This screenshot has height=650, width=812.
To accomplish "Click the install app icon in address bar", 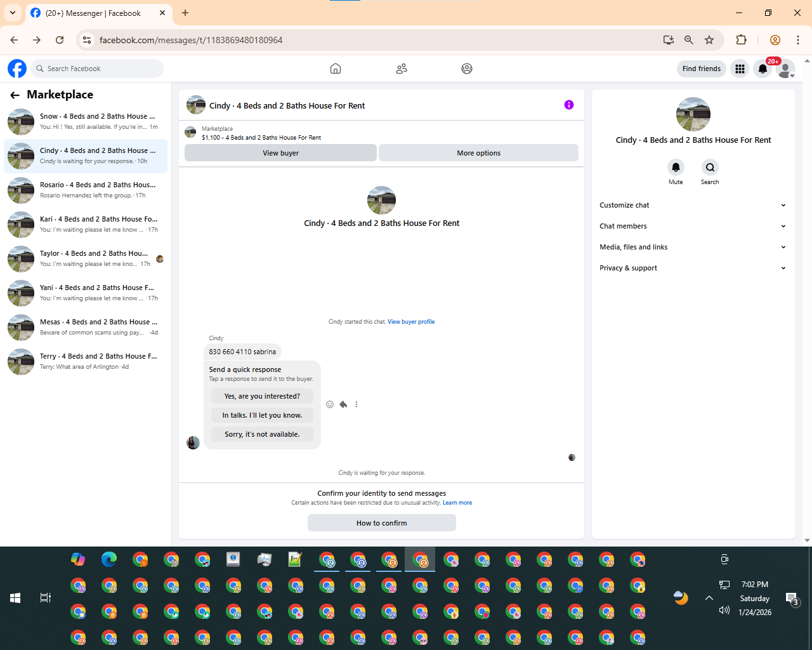I will (669, 40).
